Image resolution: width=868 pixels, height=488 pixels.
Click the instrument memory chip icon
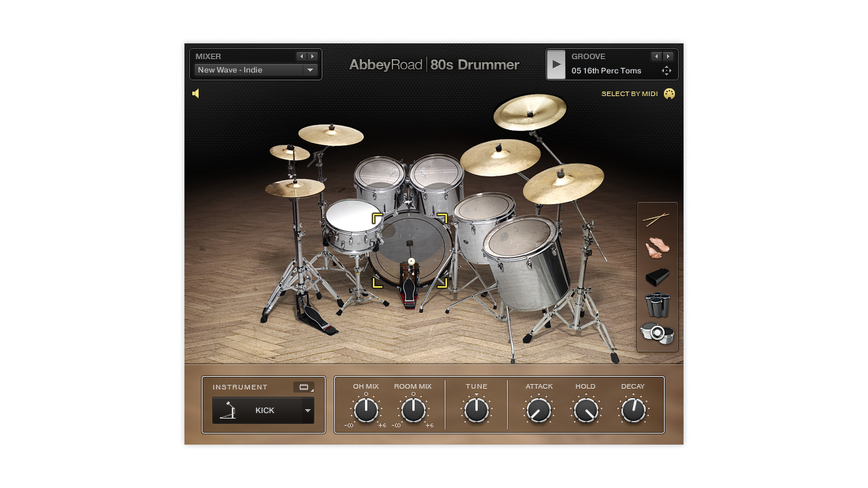tap(304, 387)
